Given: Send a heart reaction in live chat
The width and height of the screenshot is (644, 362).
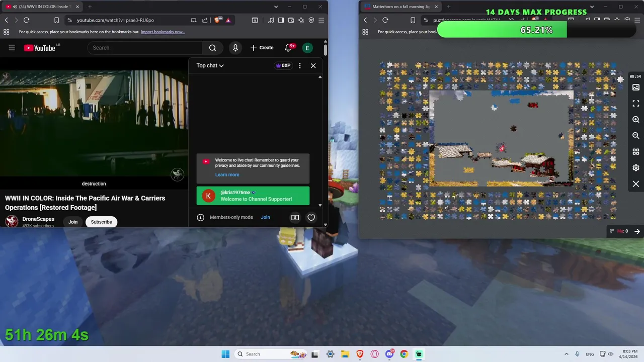Looking at the screenshot, I should (x=311, y=217).
